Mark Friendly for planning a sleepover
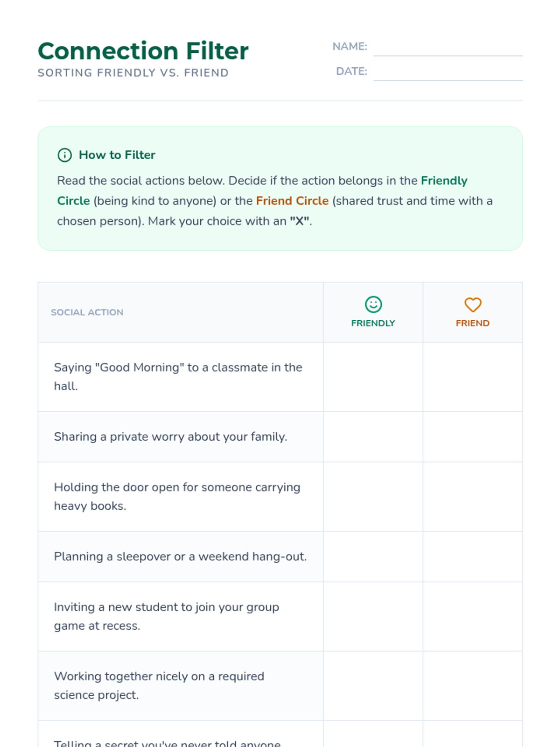 (x=373, y=557)
